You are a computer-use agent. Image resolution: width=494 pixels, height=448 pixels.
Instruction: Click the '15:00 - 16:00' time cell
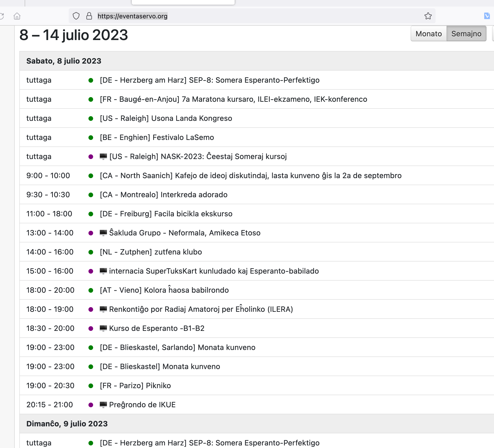[50, 271]
